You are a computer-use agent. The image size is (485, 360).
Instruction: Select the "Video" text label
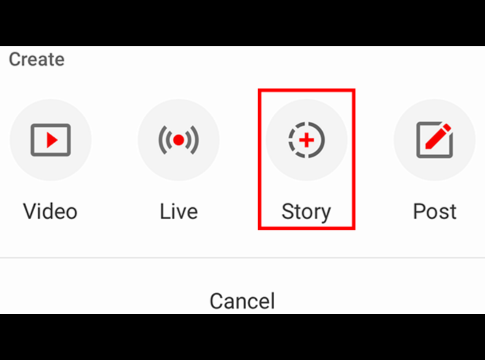coord(50,211)
